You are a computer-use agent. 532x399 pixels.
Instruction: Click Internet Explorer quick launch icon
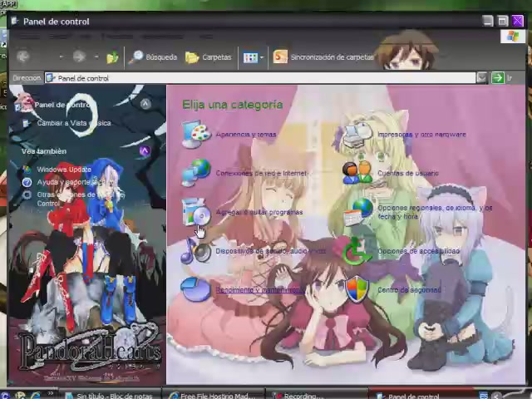(x=35, y=396)
